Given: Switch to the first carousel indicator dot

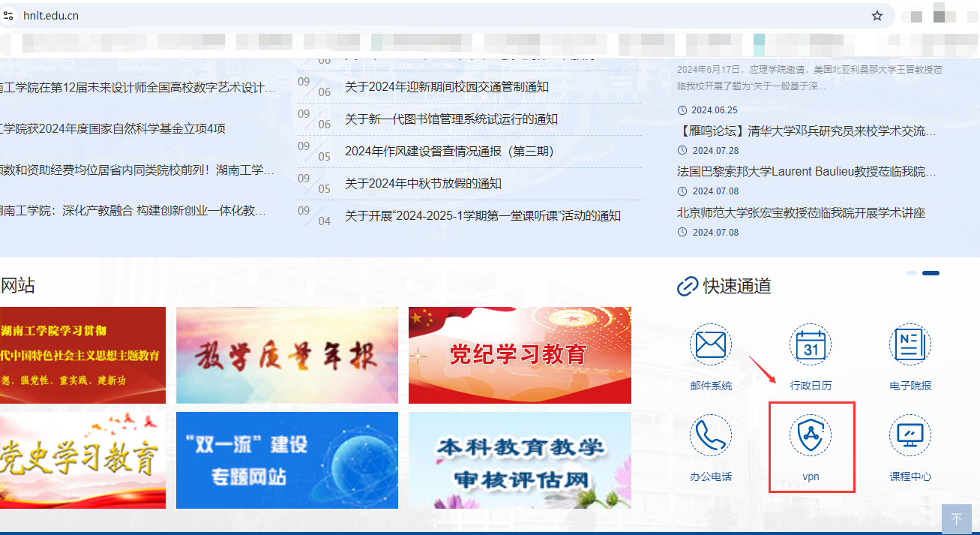Looking at the screenshot, I should (x=911, y=273).
